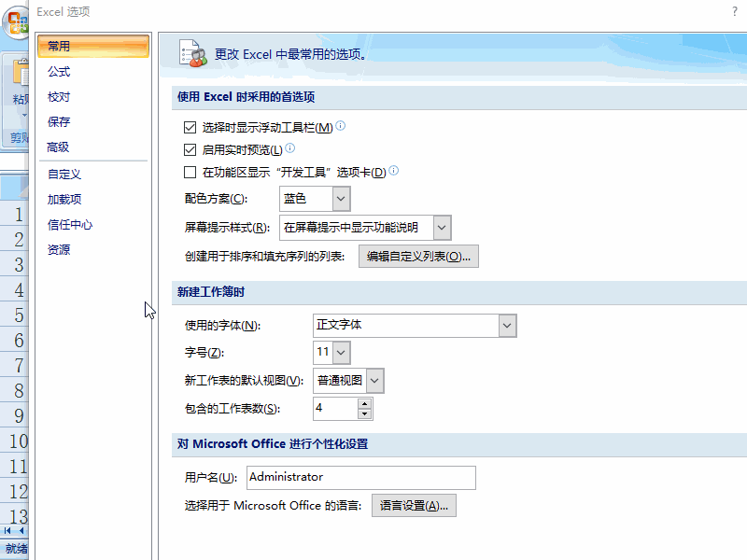Click info icon beside floating toolbar option

pyautogui.click(x=341, y=126)
